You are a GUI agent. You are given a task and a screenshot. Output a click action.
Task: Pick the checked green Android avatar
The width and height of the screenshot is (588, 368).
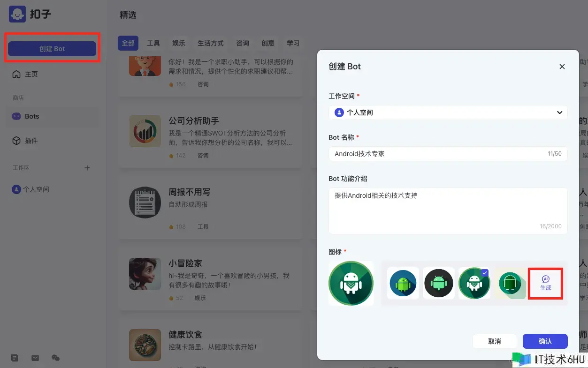(x=474, y=283)
